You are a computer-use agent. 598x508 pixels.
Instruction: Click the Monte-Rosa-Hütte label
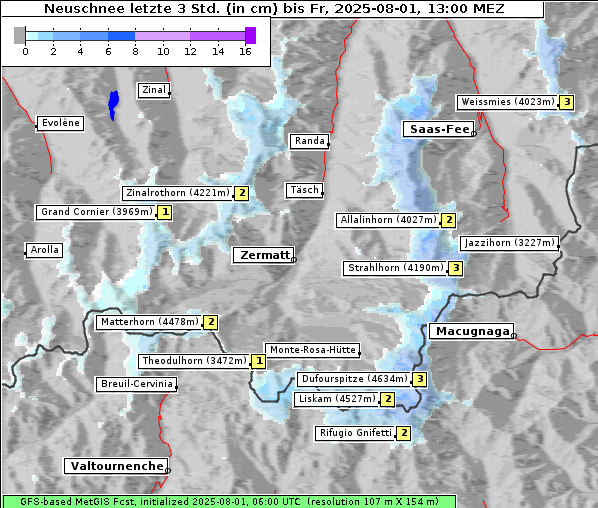pyautogui.click(x=312, y=350)
